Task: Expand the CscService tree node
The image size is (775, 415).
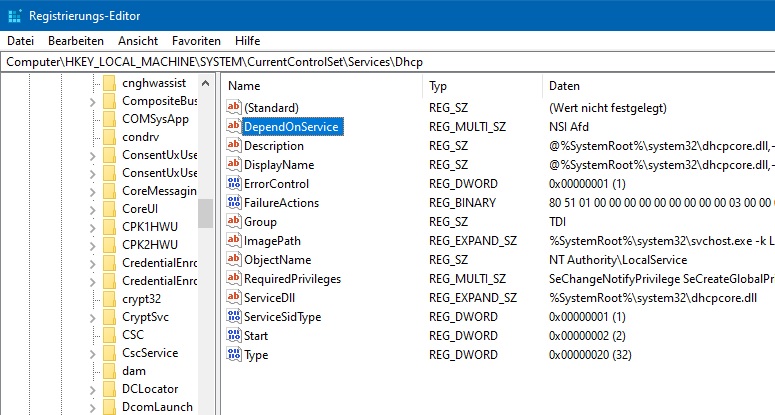Action: point(93,354)
